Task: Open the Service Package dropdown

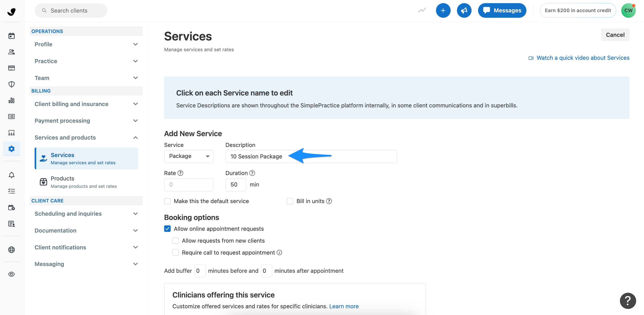Action: [189, 156]
